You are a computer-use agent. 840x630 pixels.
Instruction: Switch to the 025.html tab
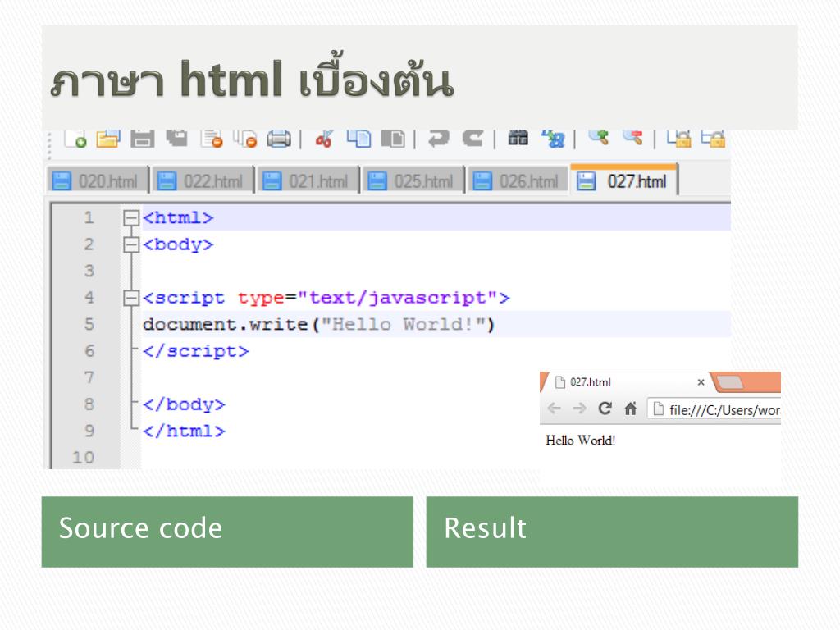tap(413, 181)
